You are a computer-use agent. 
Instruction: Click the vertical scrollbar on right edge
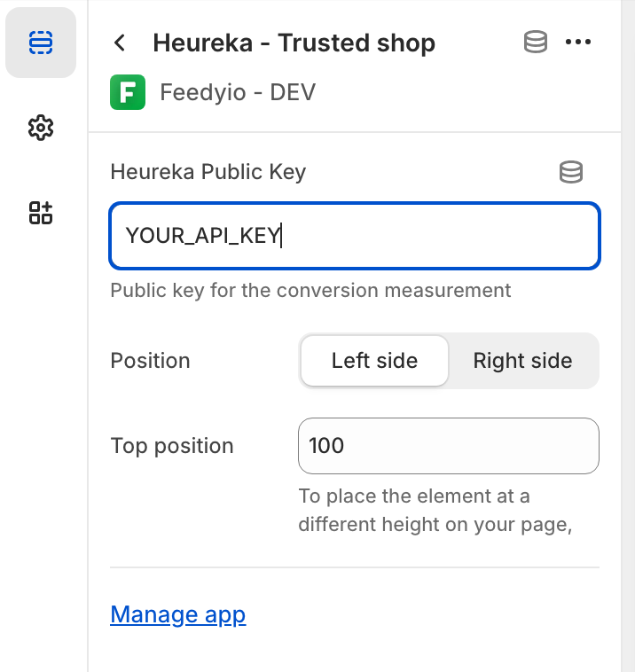coord(628,337)
